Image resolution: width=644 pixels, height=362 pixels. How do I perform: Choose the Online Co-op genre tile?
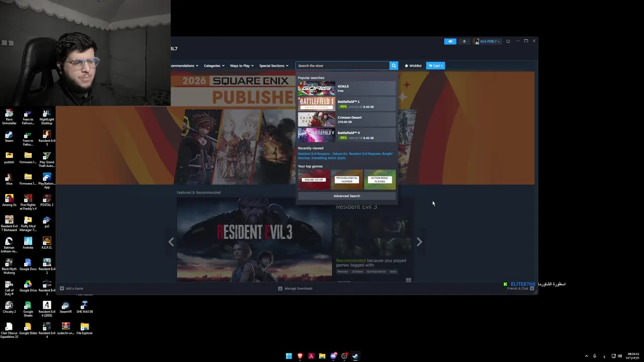click(314, 180)
